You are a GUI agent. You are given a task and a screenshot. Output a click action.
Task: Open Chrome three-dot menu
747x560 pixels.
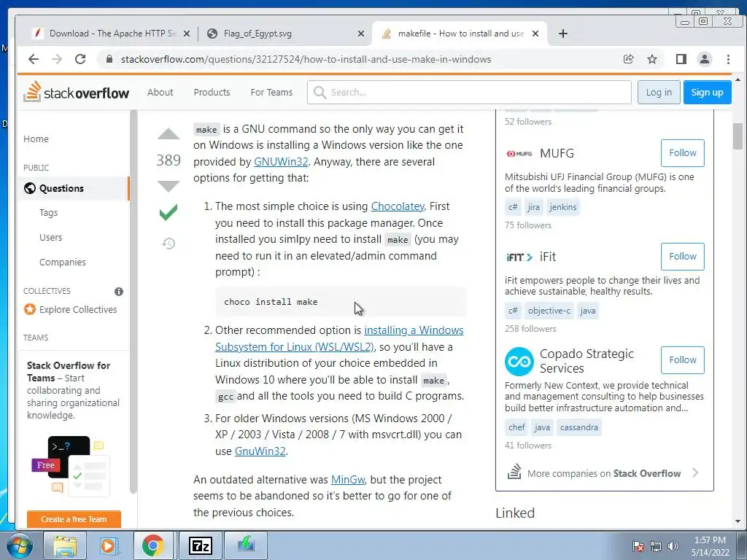pyautogui.click(x=728, y=59)
